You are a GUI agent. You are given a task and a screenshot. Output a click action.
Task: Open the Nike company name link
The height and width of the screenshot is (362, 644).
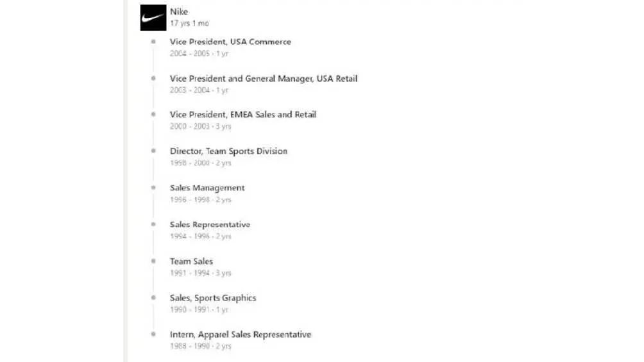(x=179, y=12)
